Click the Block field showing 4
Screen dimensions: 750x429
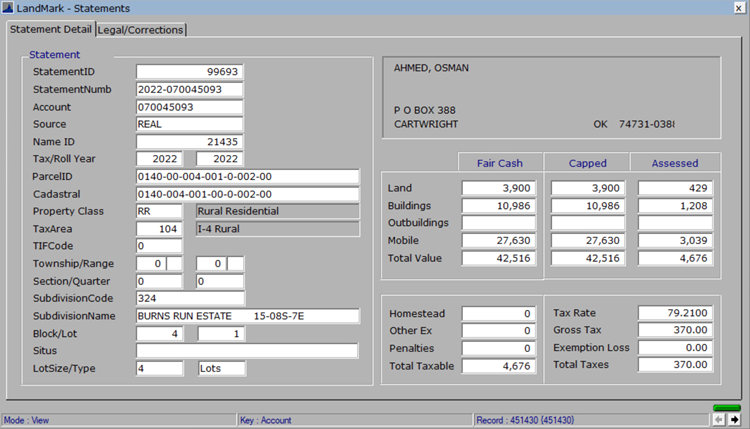159,333
